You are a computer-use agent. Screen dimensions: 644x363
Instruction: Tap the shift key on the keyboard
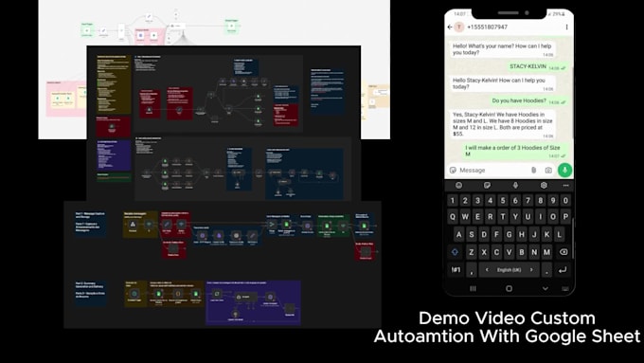[x=456, y=252]
